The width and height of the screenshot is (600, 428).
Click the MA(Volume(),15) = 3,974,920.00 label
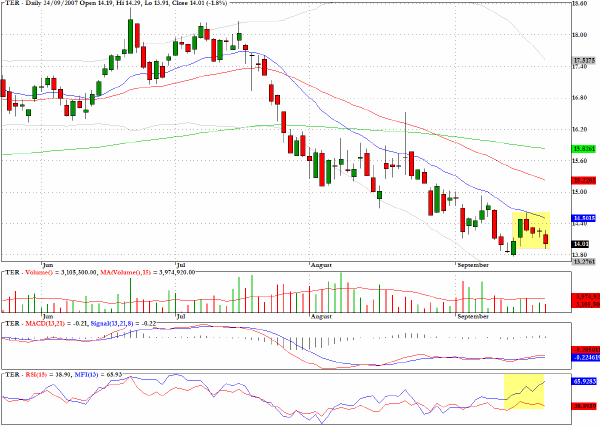pos(147,272)
